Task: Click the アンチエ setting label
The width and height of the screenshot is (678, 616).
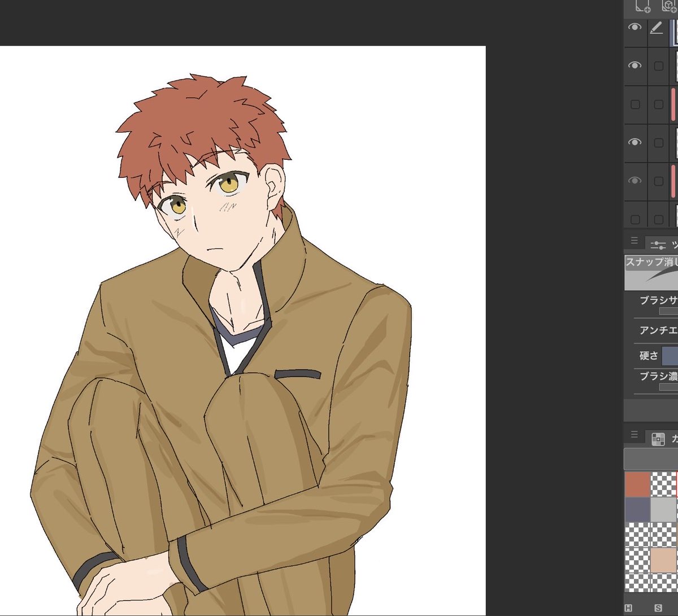Action: pyautogui.click(x=658, y=330)
